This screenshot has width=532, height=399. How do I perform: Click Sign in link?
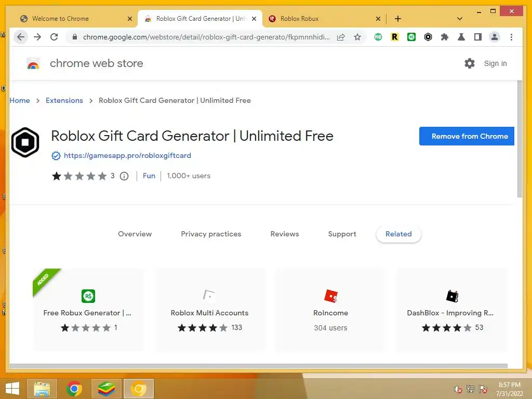tap(495, 63)
